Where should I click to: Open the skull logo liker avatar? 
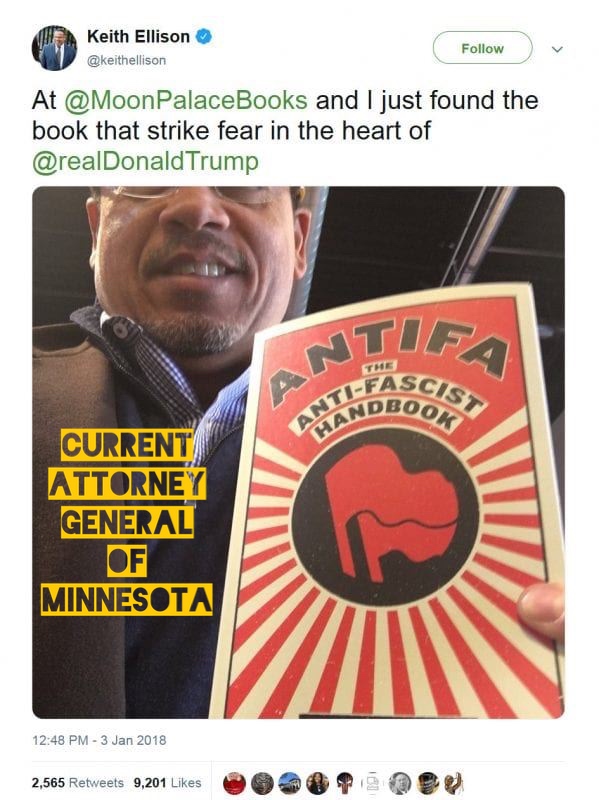click(x=345, y=783)
